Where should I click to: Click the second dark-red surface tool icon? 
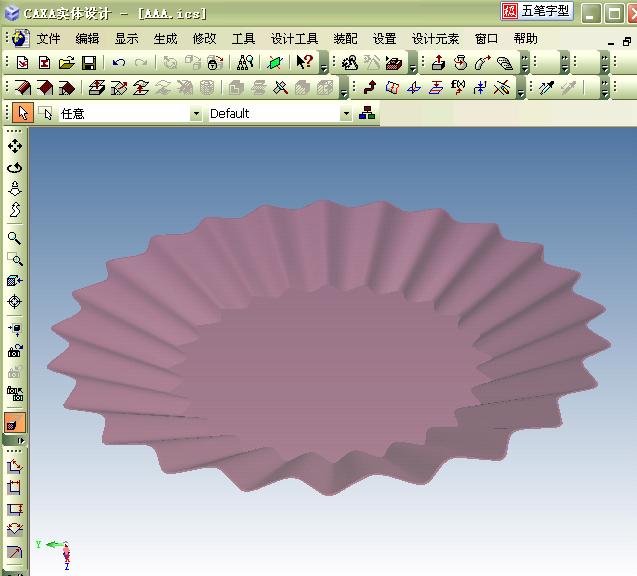[x=45, y=87]
